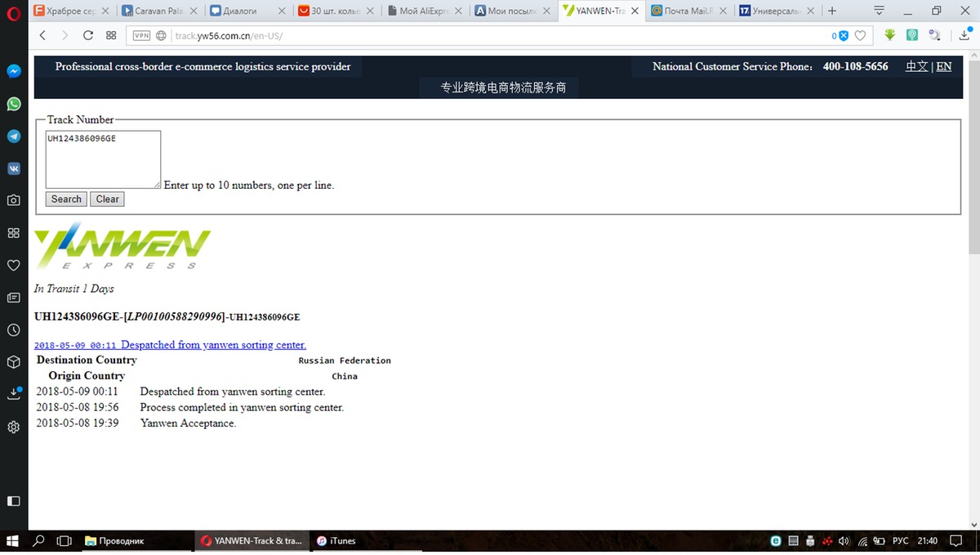This screenshot has width=980, height=555.
Task: Open Bookmarks heart in sidebar
Action: (14, 265)
